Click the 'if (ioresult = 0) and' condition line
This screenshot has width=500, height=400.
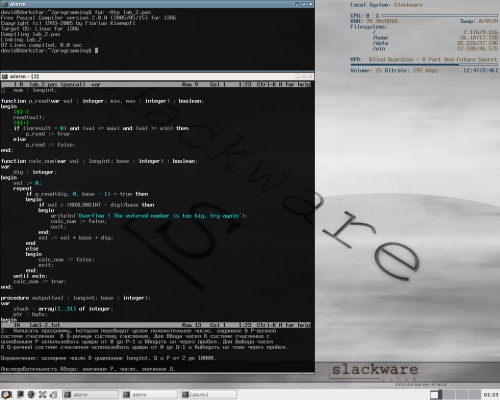click(x=101, y=128)
